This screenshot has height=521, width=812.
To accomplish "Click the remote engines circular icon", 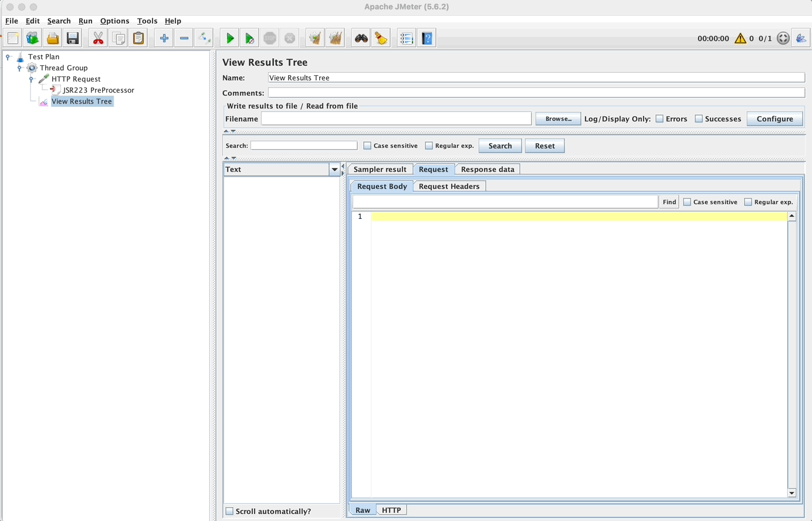I will 783,39.
